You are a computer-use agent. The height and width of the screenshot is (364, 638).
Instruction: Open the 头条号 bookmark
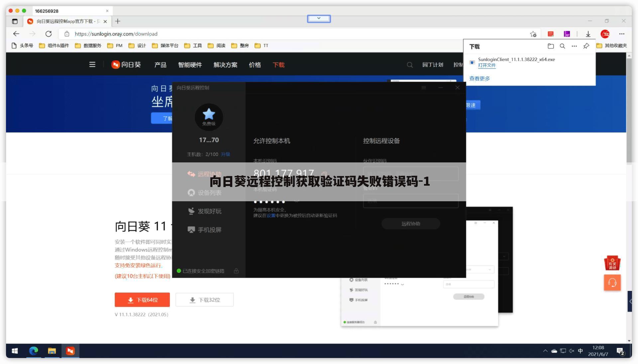pos(22,45)
